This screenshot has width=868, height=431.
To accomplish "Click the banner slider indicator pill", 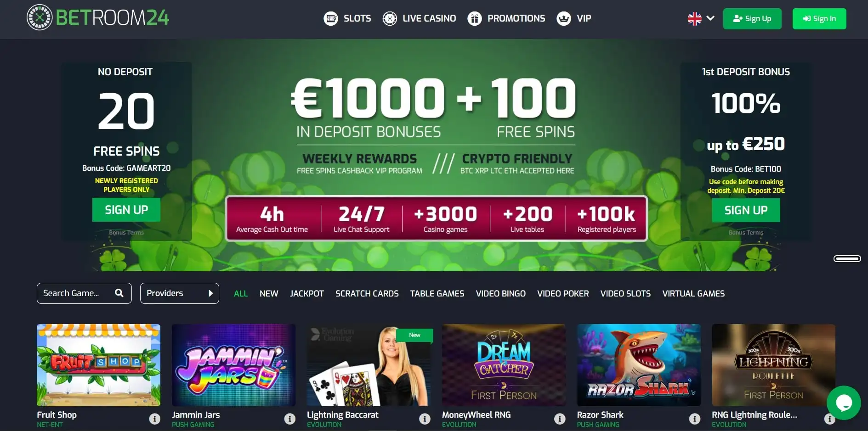I will [x=847, y=259].
